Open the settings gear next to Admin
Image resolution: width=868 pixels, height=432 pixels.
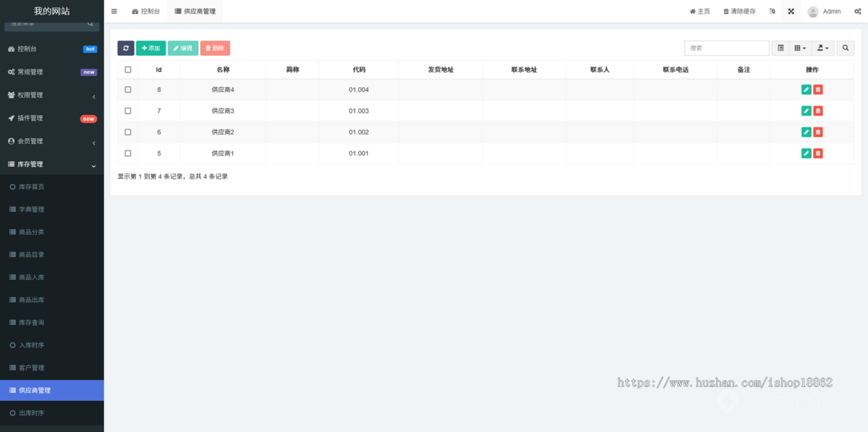pos(858,11)
